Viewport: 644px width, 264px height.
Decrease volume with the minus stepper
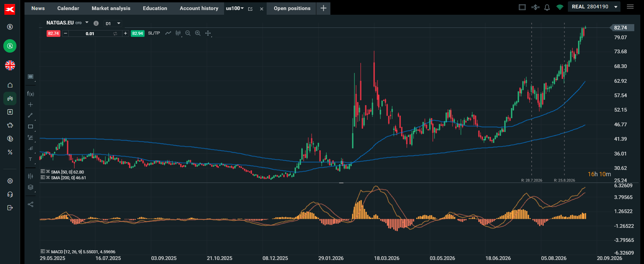pyautogui.click(x=65, y=34)
